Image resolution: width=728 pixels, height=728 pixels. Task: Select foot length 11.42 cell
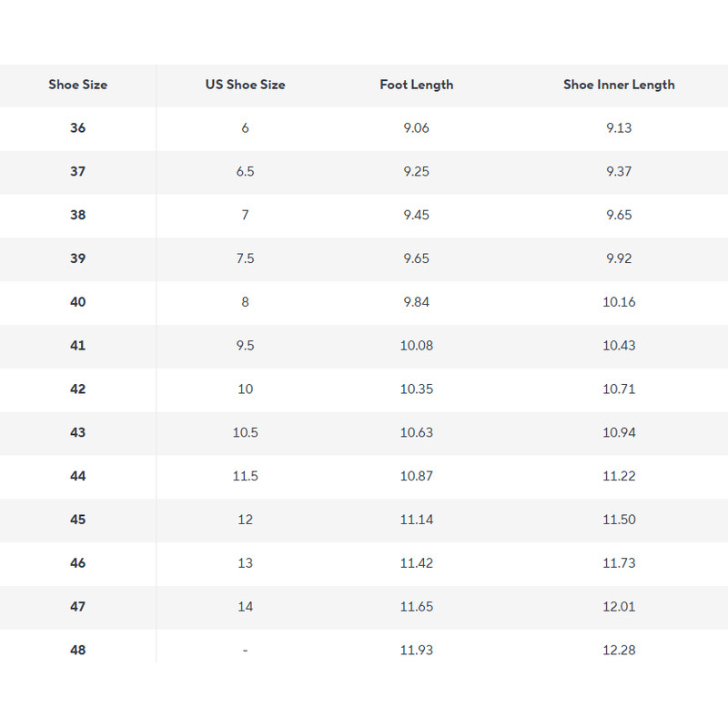pos(416,563)
